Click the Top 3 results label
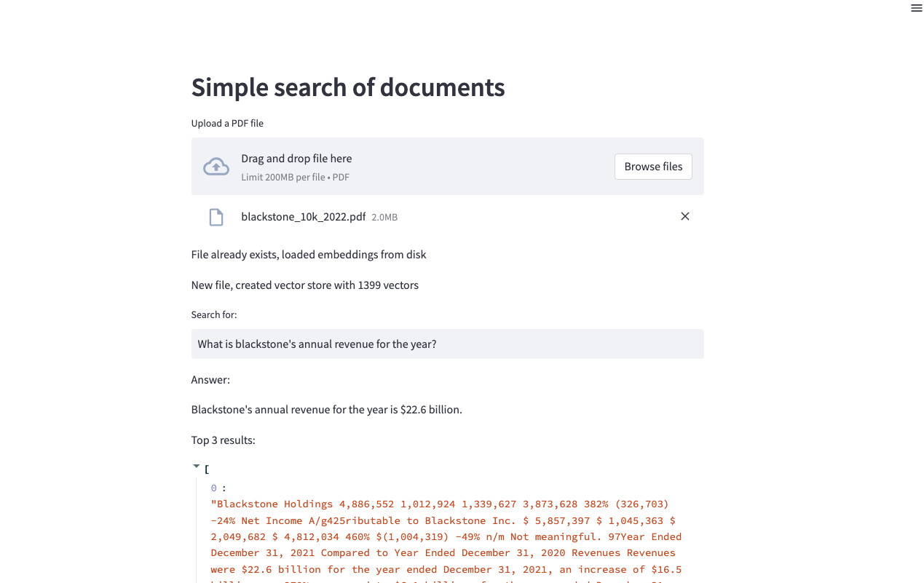Image resolution: width=924 pixels, height=583 pixels. point(223,440)
